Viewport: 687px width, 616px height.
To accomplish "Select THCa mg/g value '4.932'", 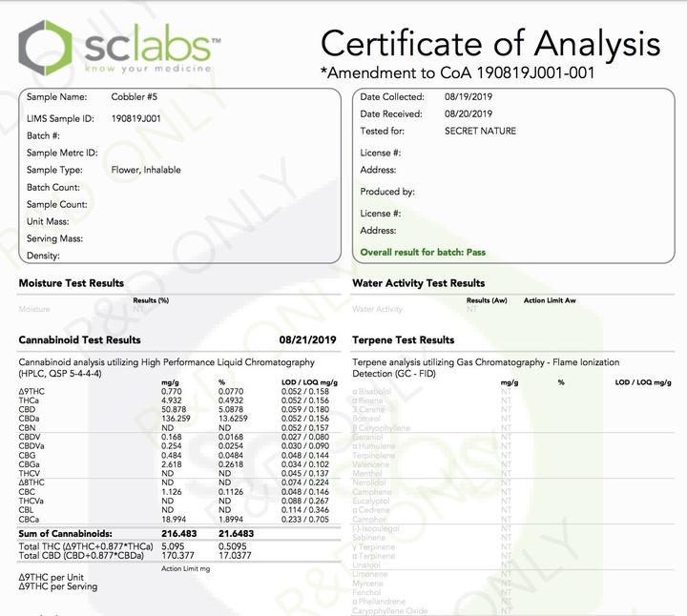I will (x=172, y=400).
